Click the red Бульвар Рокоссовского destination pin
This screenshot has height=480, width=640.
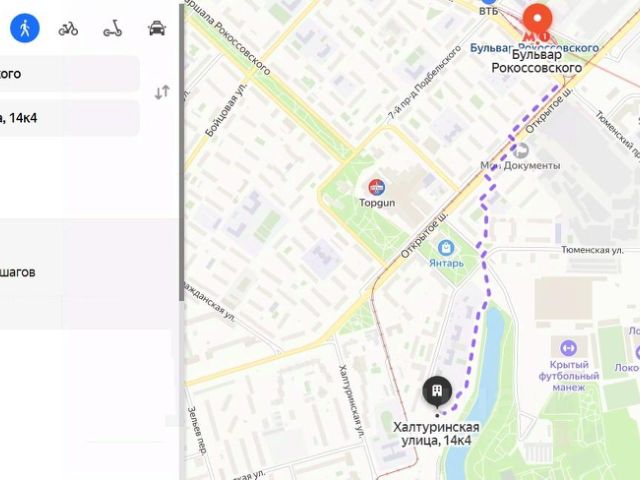click(x=538, y=20)
